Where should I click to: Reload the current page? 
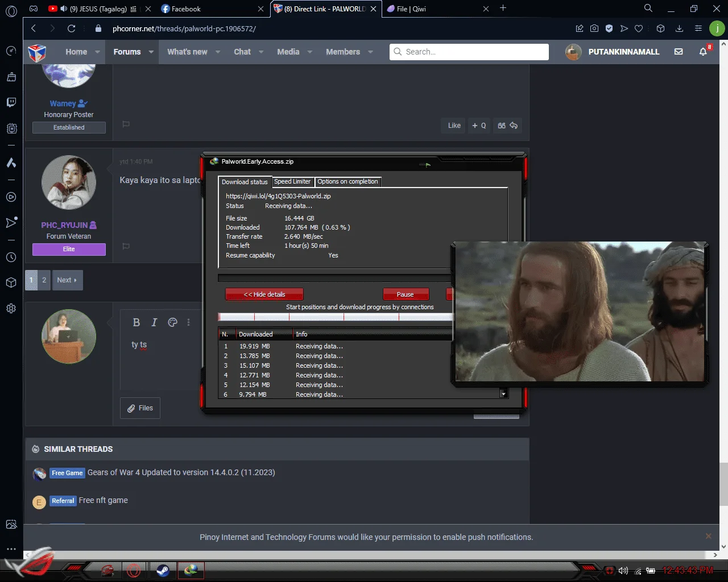[x=71, y=28]
